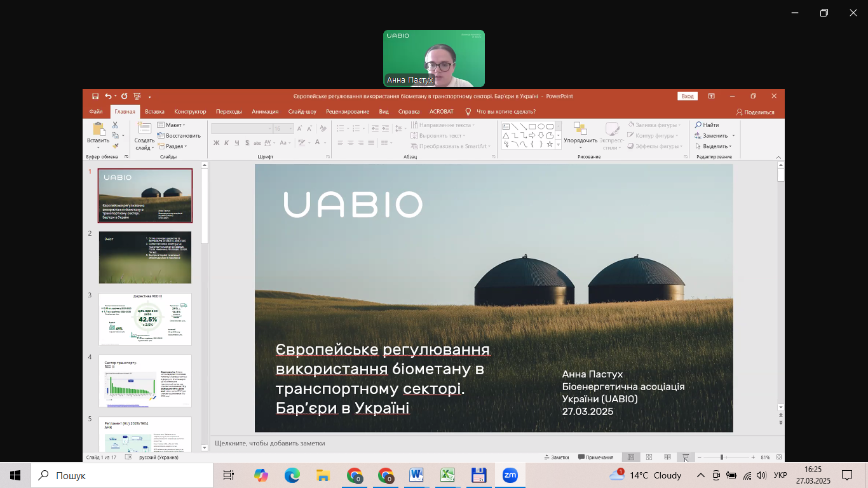Activate the Format Painter brush icon
Screen dimensions: 868x488
115,146
